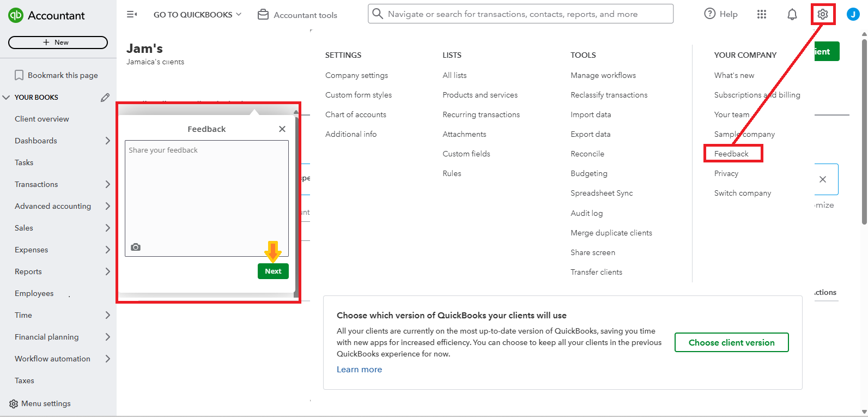Click the camera screenshot icon in Feedback

click(136, 247)
